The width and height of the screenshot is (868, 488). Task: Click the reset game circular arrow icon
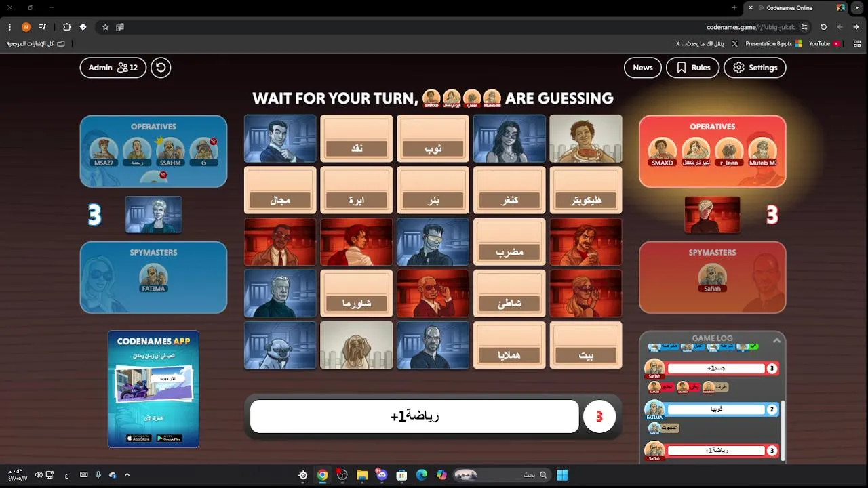[x=161, y=68]
